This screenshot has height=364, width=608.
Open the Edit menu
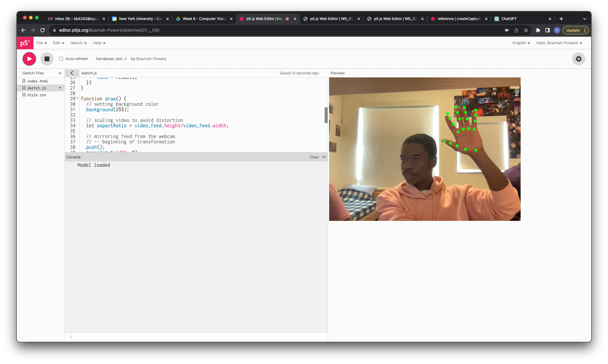[59, 43]
